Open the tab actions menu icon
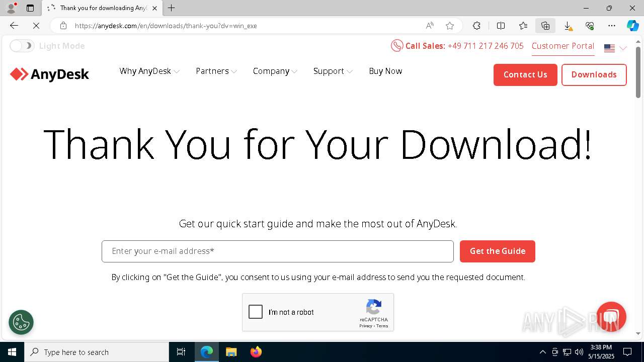This screenshot has width=644, height=362. [x=30, y=8]
